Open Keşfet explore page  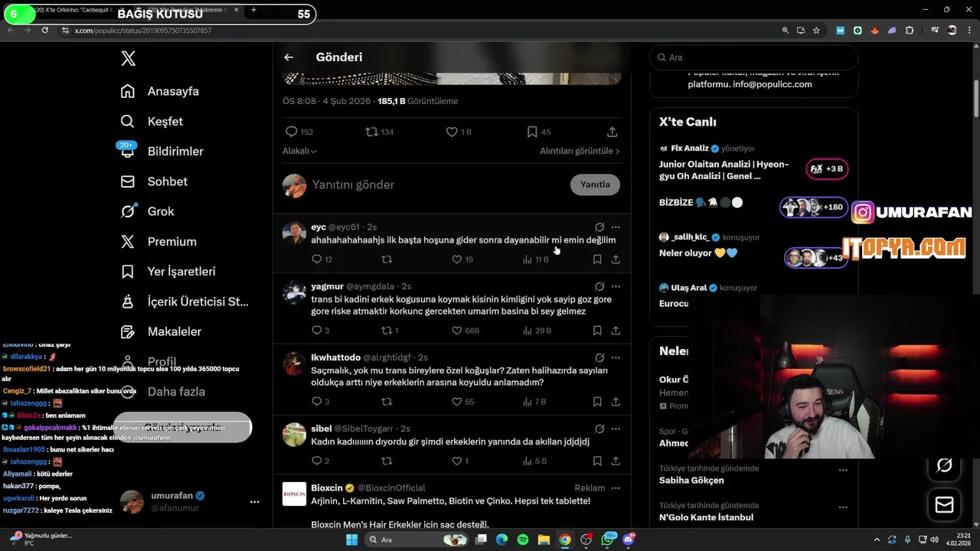152,121
